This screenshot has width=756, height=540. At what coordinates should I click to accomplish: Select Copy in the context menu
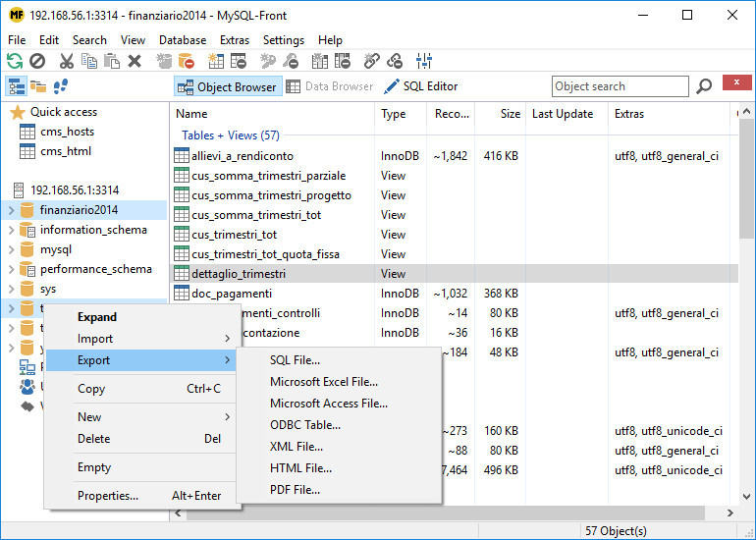(140, 389)
